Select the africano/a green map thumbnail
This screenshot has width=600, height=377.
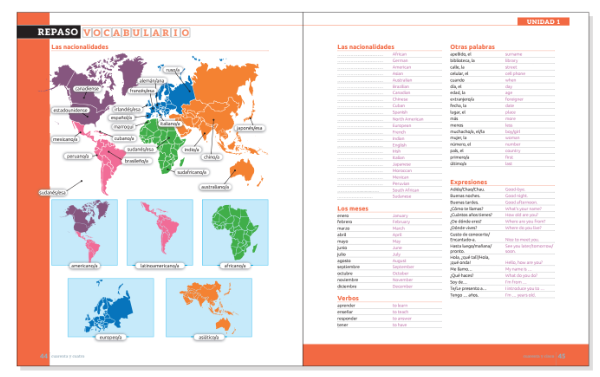(x=235, y=232)
